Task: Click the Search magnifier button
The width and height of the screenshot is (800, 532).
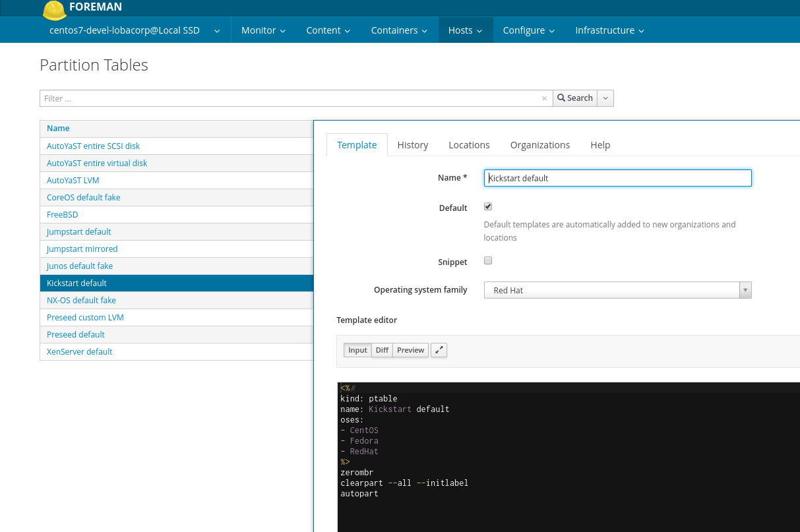Action: coord(574,98)
